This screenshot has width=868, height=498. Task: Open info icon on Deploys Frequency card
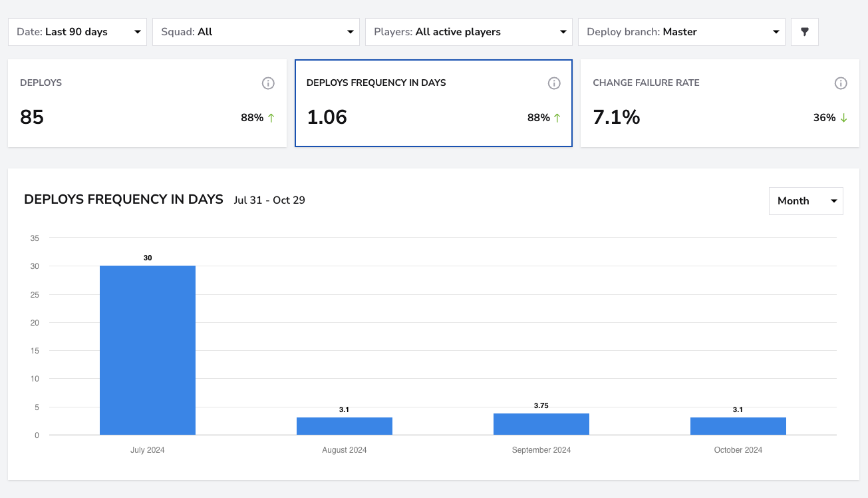(x=554, y=83)
